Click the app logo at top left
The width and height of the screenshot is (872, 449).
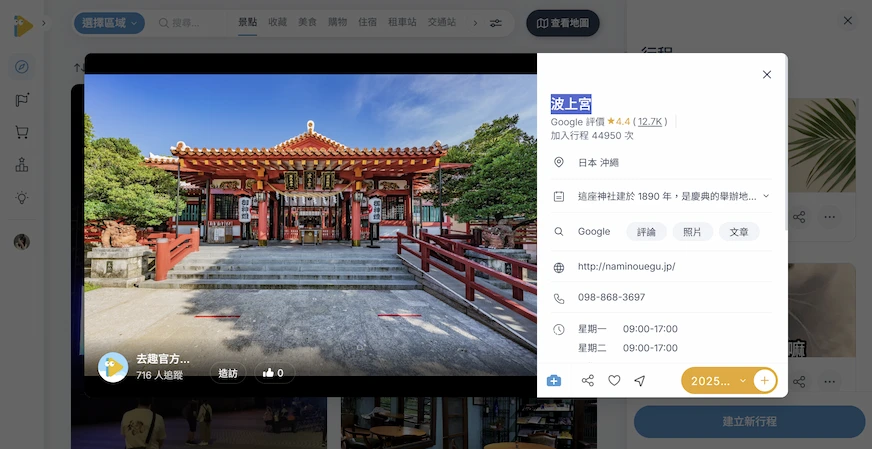pos(22,26)
